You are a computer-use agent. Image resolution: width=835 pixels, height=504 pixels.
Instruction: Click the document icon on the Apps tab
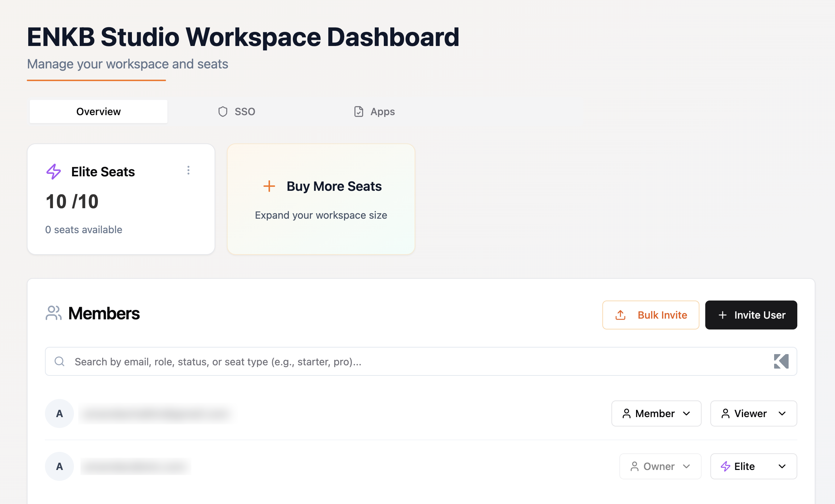point(358,112)
